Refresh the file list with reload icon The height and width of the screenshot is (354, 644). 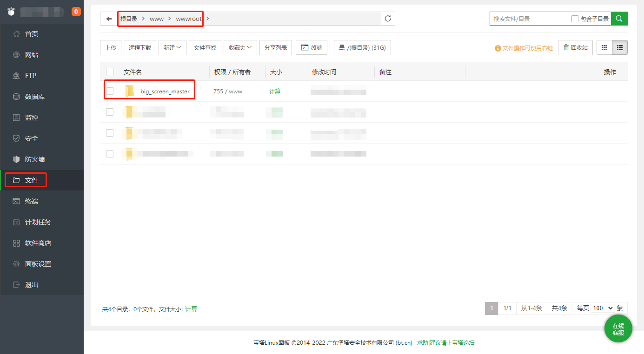coord(388,19)
